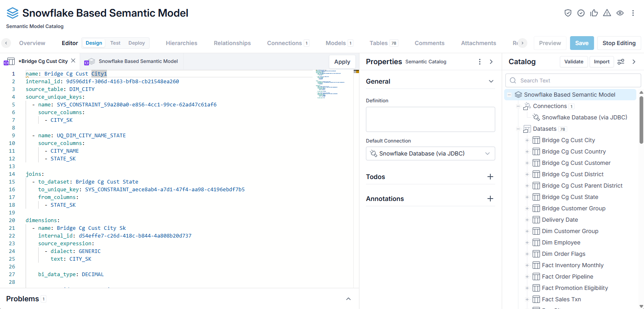Open Properties panel three-dot options menu
644x309 pixels.
pos(480,62)
